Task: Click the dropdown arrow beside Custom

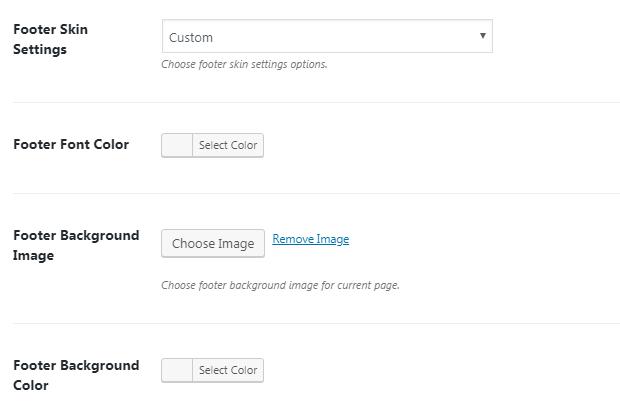Action: point(482,36)
